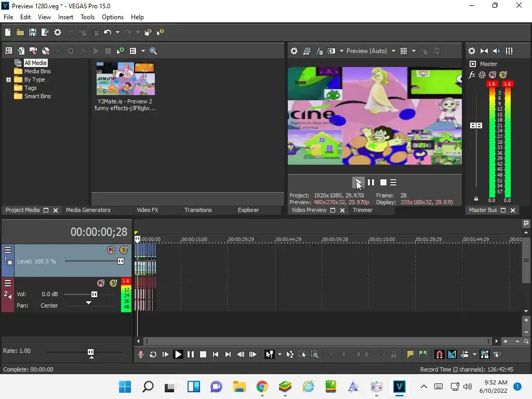
Task: Select the Y2Mate.is Preview 2 media thumbnail
Action: [126, 79]
